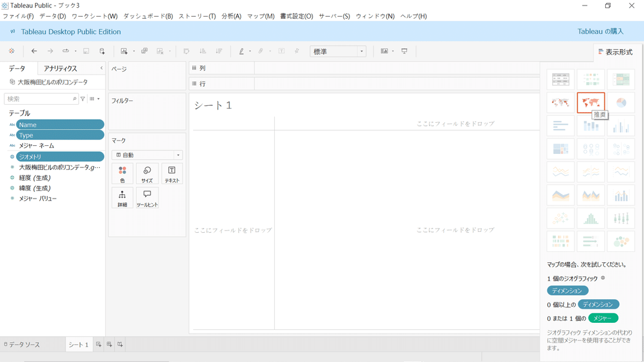Click the sort descending toolbar icon
This screenshot has width=644, height=362.
click(218, 51)
